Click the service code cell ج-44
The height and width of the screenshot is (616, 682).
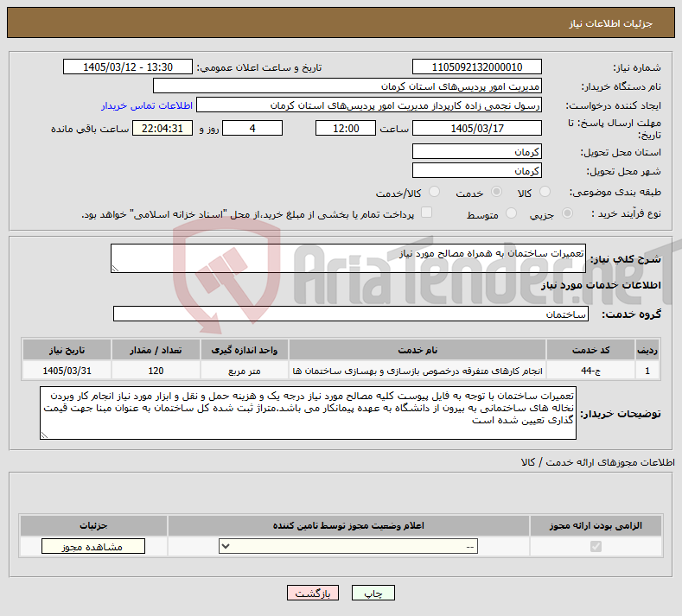[x=590, y=371]
